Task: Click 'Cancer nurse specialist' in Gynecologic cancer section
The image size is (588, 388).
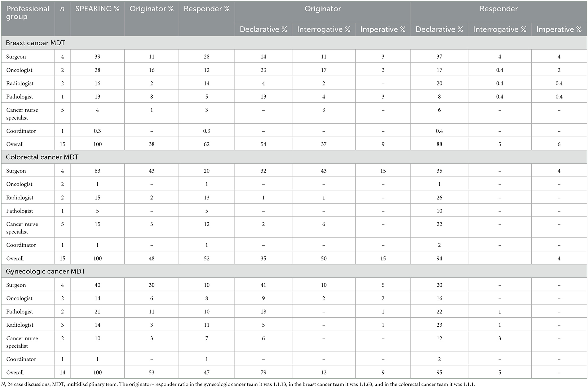Action: click(x=22, y=342)
